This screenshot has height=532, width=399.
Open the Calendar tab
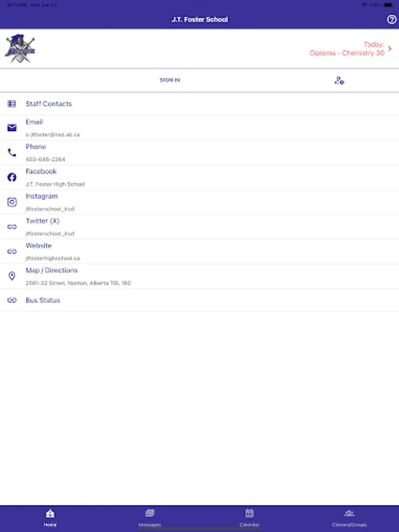point(249,516)
